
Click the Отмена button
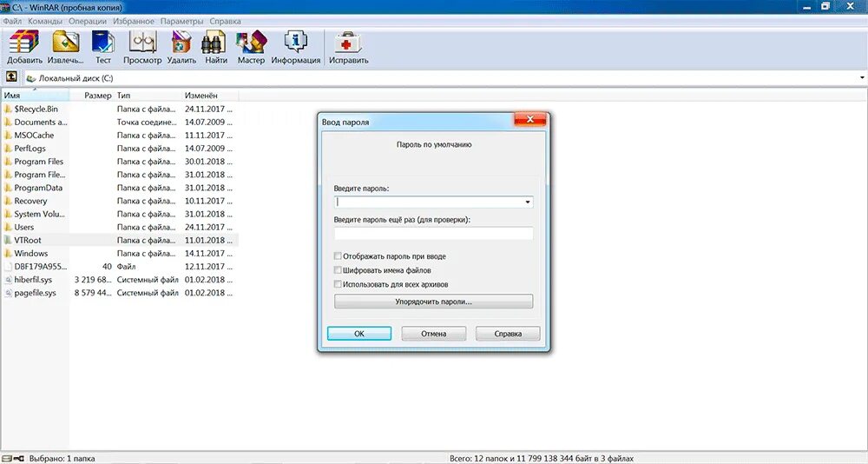[433, 333]
